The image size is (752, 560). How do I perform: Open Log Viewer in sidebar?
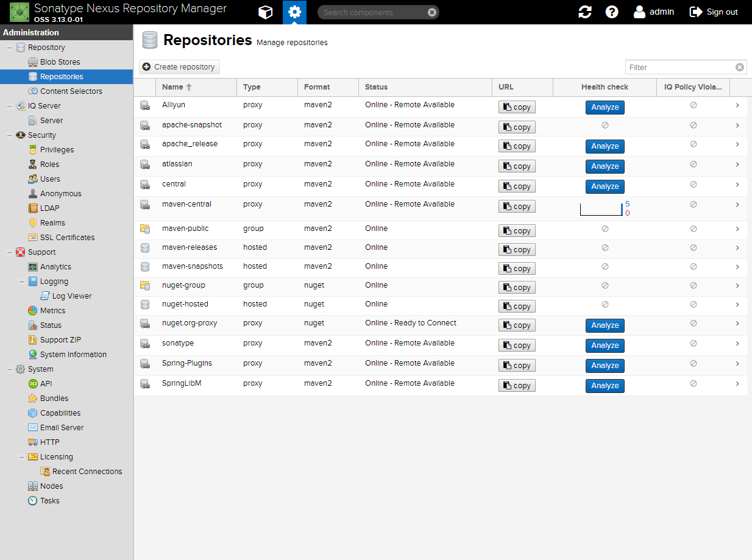(72, 296)
